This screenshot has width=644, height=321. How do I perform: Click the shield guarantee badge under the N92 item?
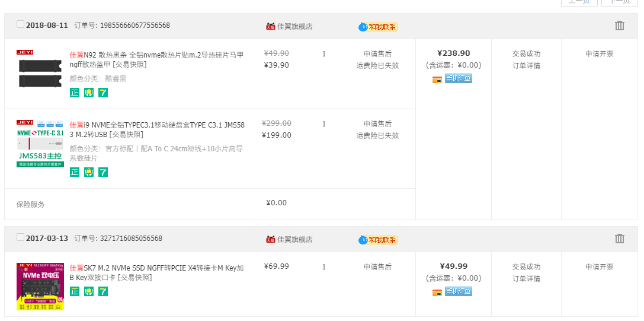89,93
